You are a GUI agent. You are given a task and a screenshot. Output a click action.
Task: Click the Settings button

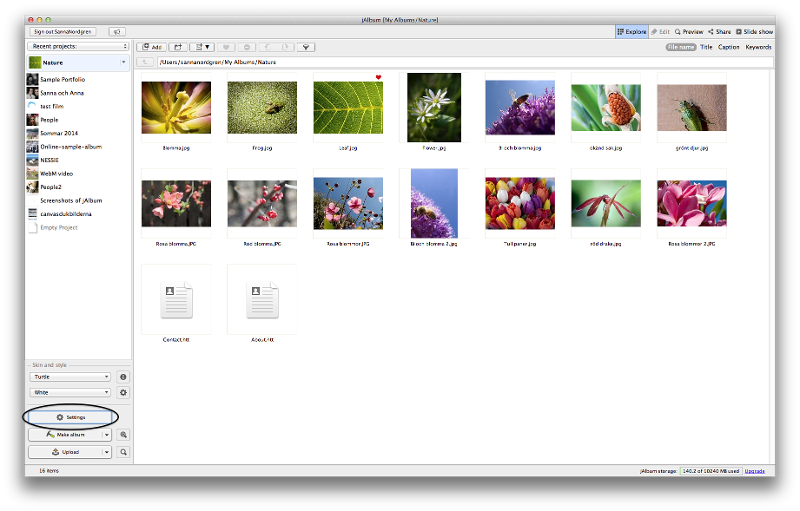coord(70,417)
